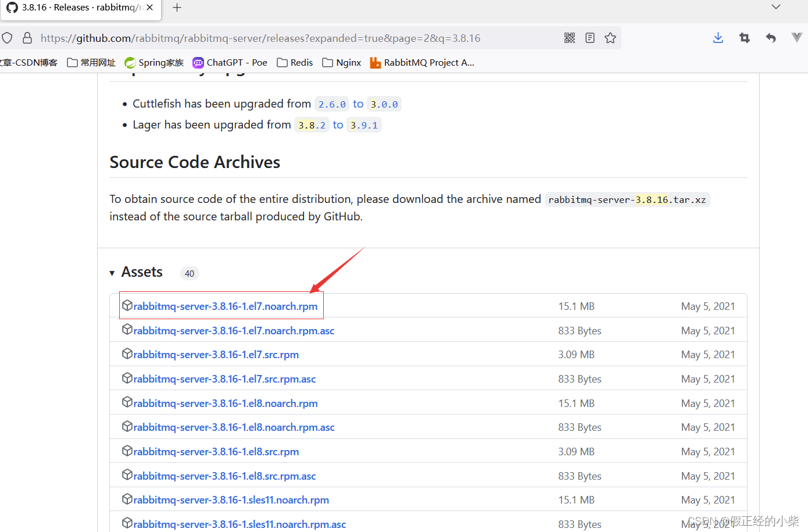808x532 pixels.
Task: Click package icon of el7.noarch.rpm row
Action: click(127, 305)
